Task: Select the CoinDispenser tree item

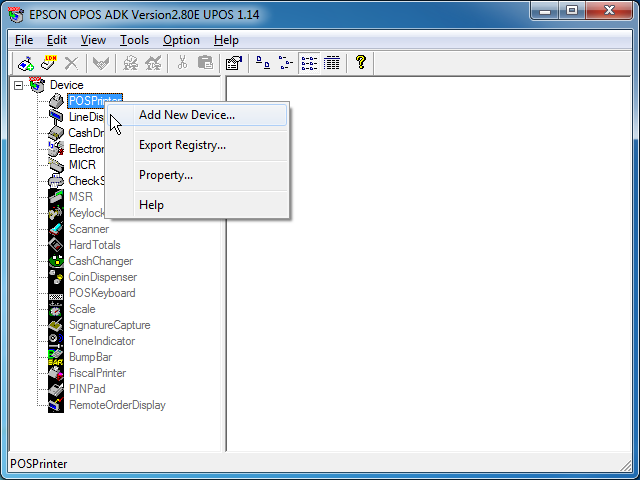Action: click(102, 277)
